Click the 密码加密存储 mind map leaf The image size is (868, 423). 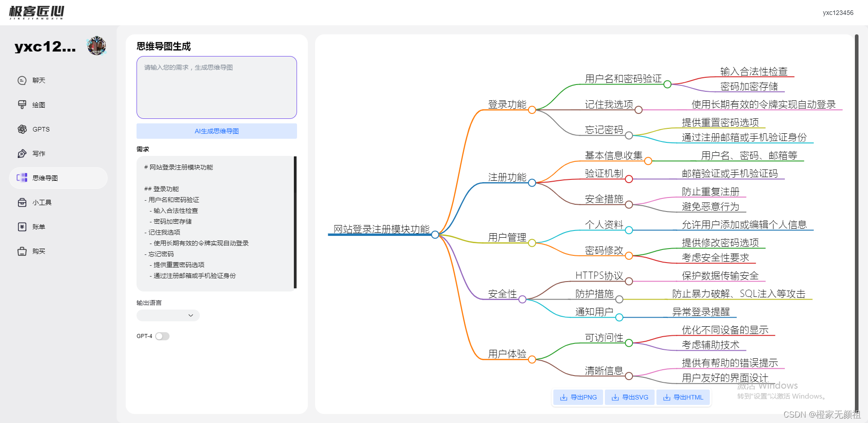pos(749,86)
